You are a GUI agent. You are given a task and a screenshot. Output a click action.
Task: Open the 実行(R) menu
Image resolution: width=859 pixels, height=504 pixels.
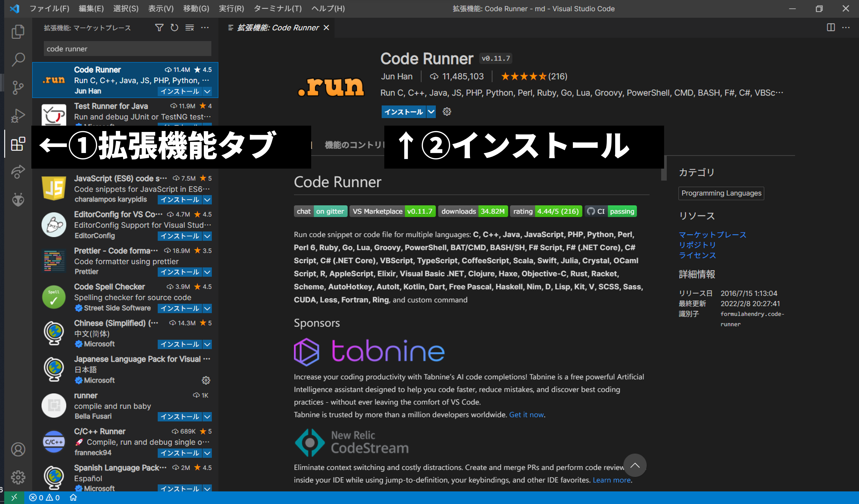click(x=232, y=9)
